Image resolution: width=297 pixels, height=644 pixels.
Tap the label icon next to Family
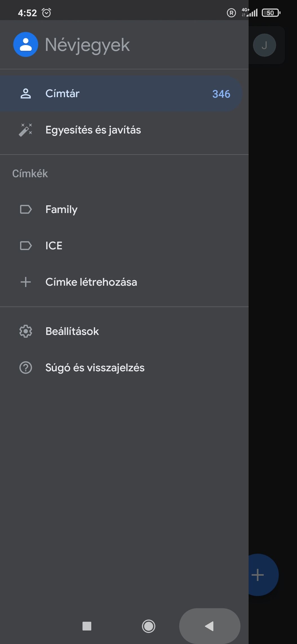coord(26,209)
